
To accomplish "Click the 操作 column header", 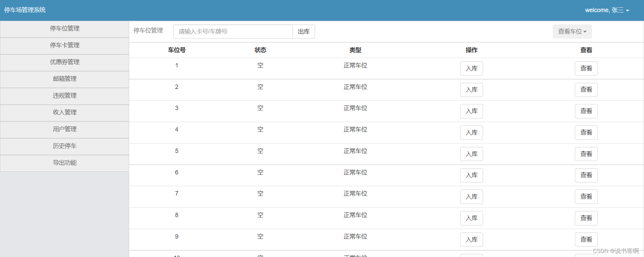I will point(472,50).
